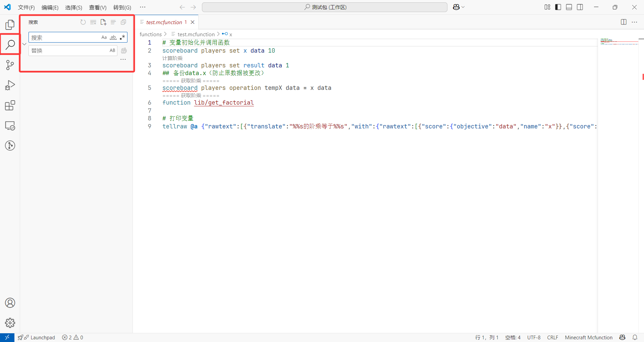The width and height of the screenshot is (644, 342).
Task: Clear search results icon
Action: point(93,22)
